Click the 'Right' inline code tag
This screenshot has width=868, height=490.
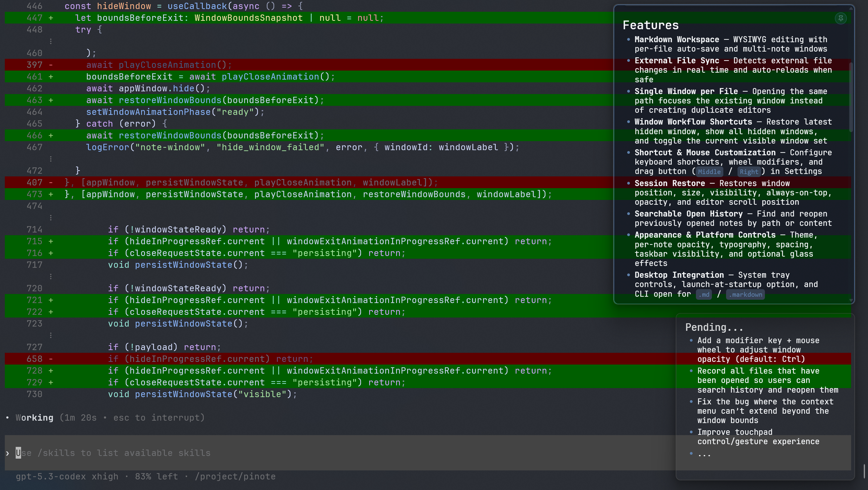click(749, 172)
